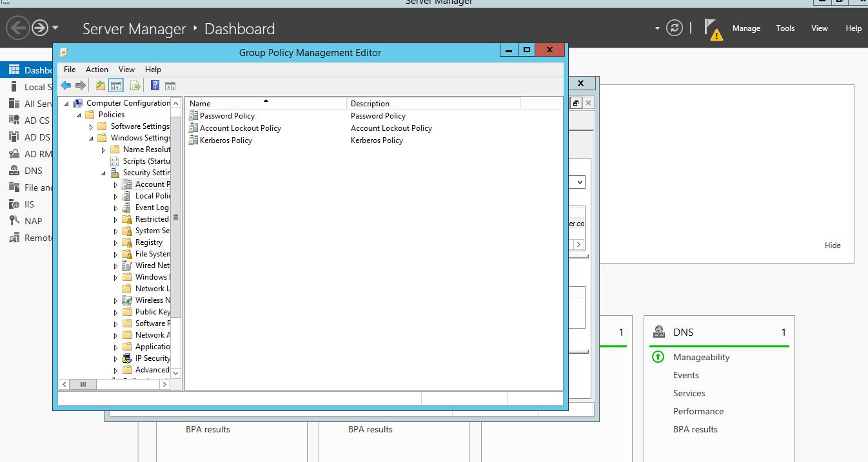Select the AD DS sidebar icon

click(14, 137)
